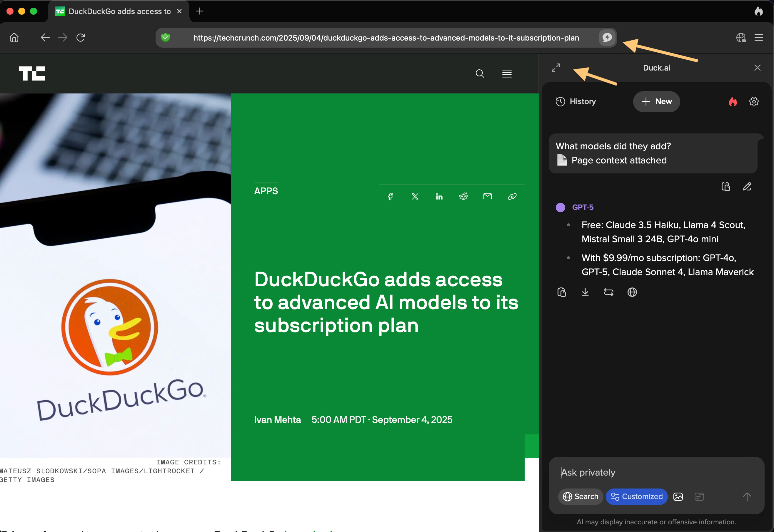
Task: Start a New chat in Duck.ai
Action: click(656, 101)
